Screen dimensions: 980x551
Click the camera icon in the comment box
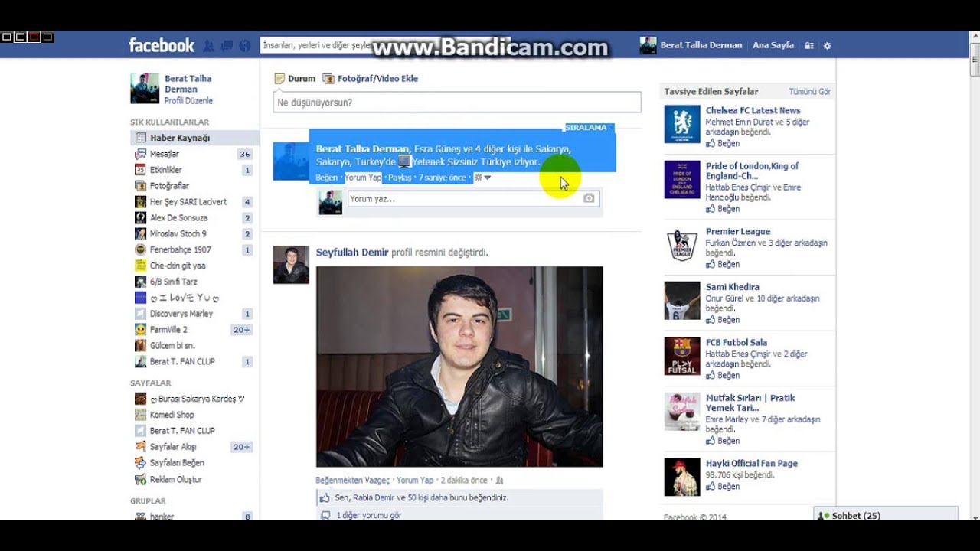click(x=589, y=199)
